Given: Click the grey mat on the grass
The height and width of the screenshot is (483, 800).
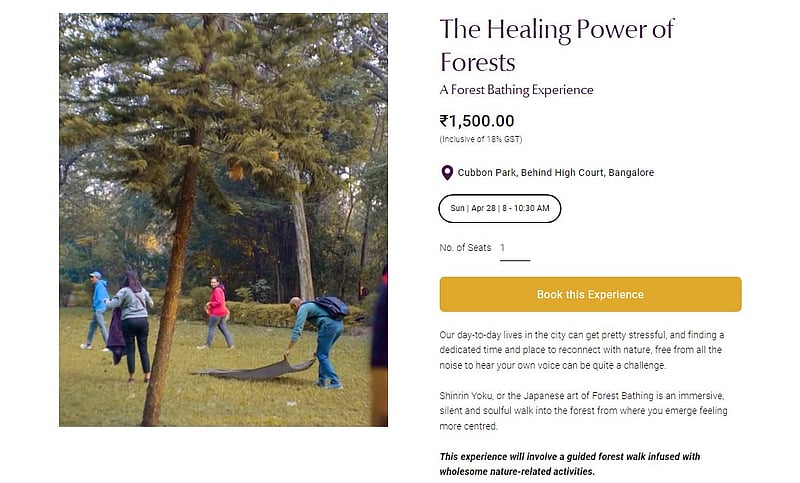Looking at the screenshot, I should point(255,369).
